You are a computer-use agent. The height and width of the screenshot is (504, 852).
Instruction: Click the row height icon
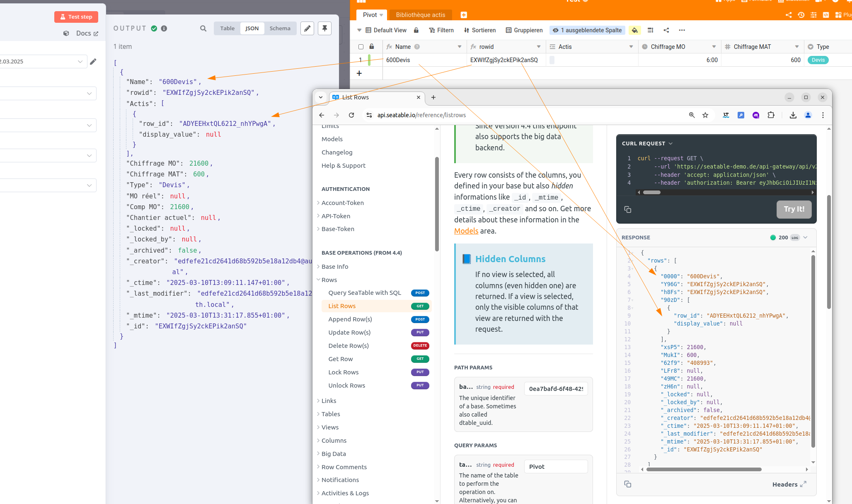pos(650,30)
